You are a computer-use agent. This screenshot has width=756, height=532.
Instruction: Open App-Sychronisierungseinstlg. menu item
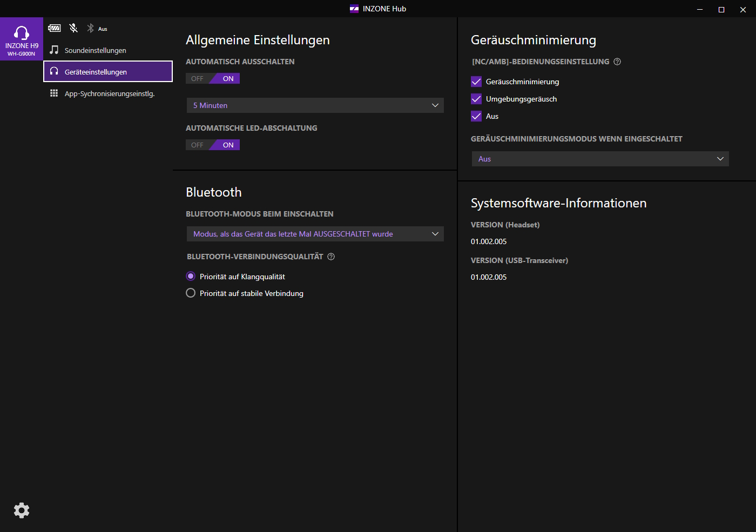(x=108, y=93)
